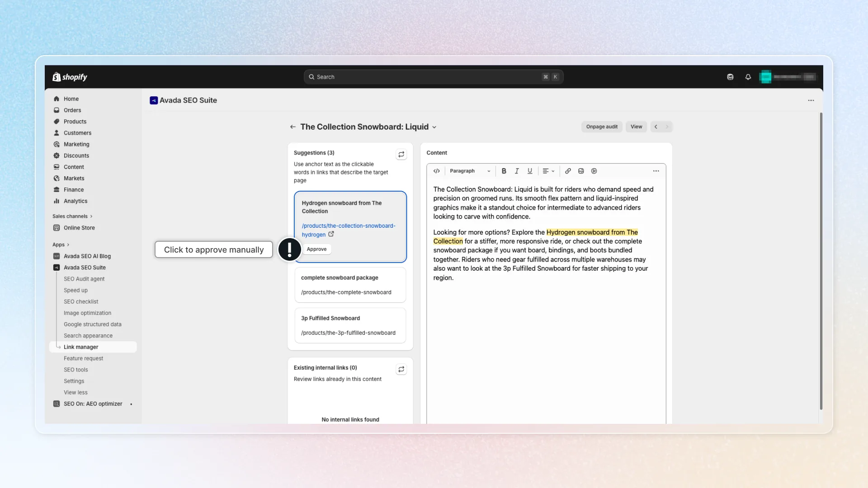Image resolution: width=868 pixels, height=488 pixels.
Task: Collapse the app menu with View less
Action: (x=75, y=392)
